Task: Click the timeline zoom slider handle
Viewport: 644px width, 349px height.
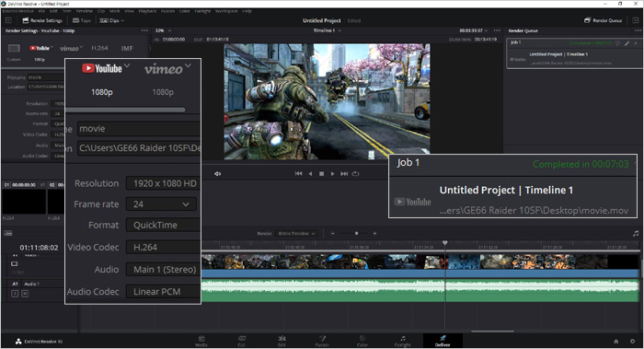Action: pyautogui.click(x=357, y=234)
